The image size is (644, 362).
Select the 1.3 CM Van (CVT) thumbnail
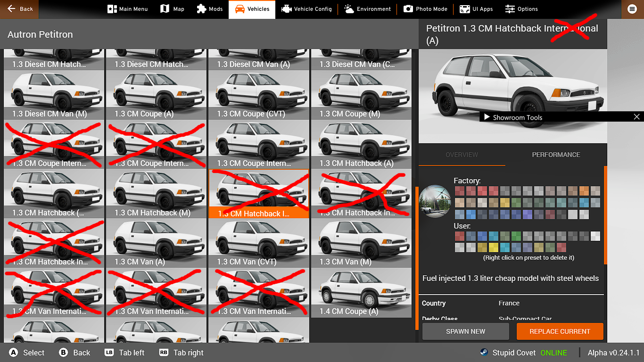(x=259, y=243)
